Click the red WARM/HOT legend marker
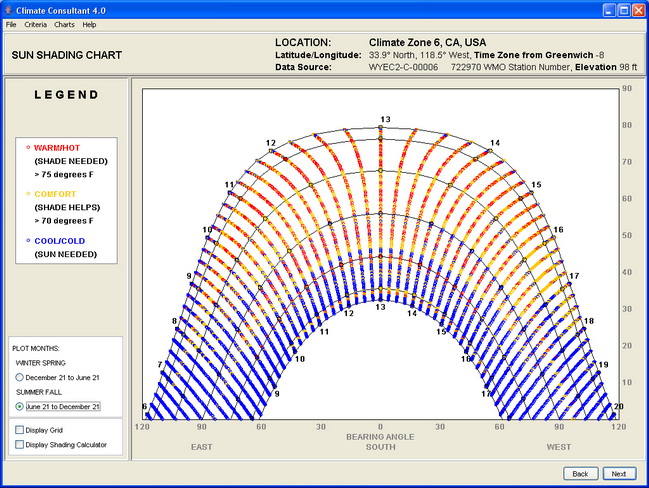 coord(28,147)
